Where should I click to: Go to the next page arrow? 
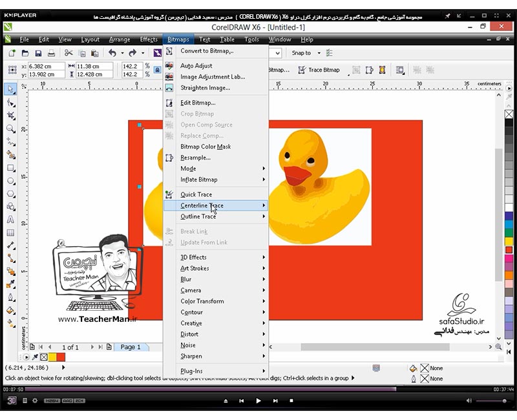point(92,347)
